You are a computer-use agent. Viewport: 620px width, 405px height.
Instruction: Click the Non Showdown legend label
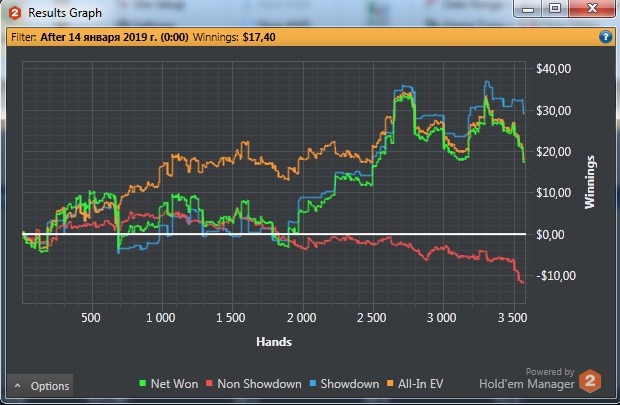point(259,384)
